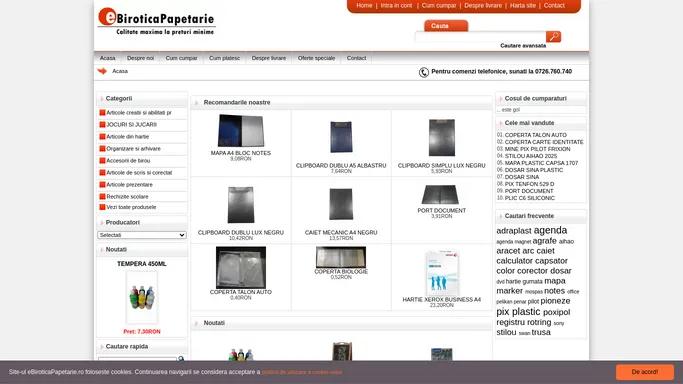683x384 pixels.
Task: Open category Articole de scris si corectat
Action: [139, 173]
